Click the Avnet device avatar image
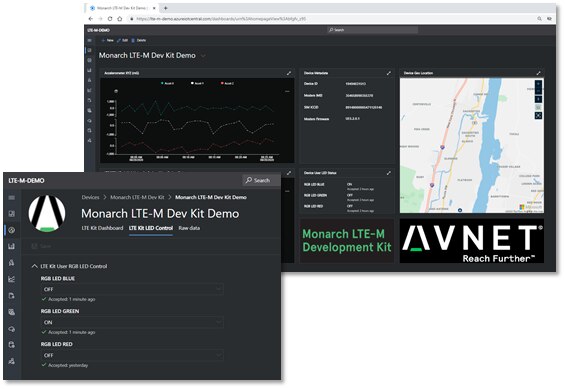Screen dimensions: 565x389 point(47,213)
